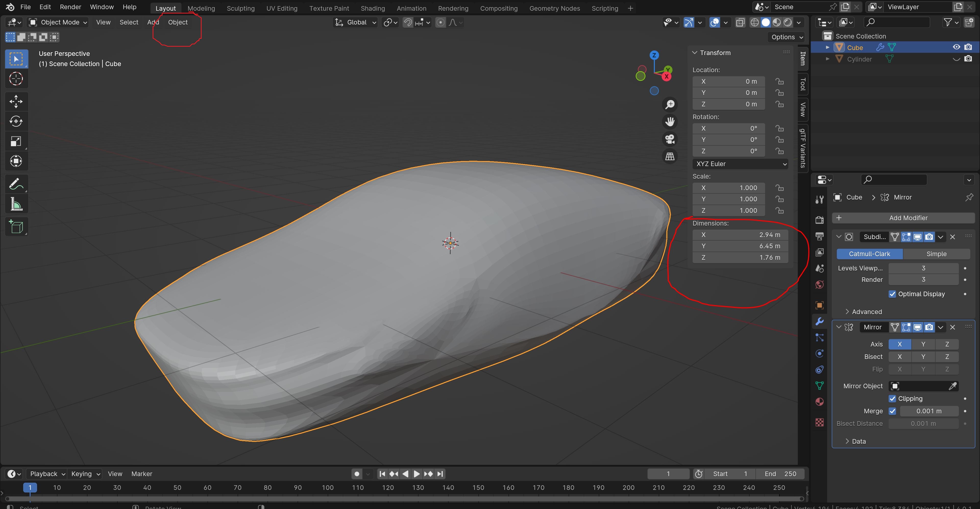Click frame 100 on the timeline
The height and width of the screenshot is (509, 980).
pos(327,488)
